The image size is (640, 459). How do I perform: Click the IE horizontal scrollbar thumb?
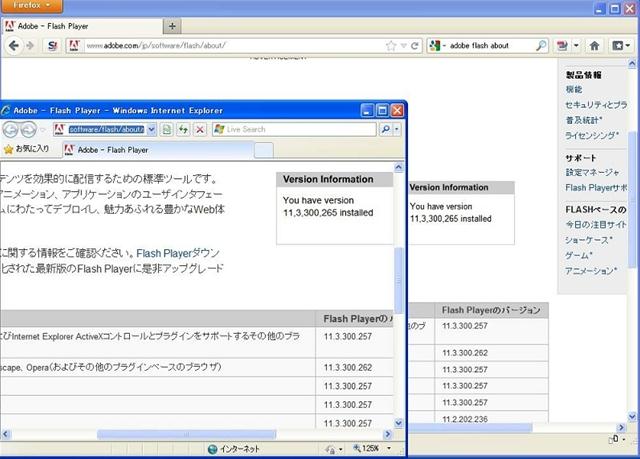(x=187, y=434)
